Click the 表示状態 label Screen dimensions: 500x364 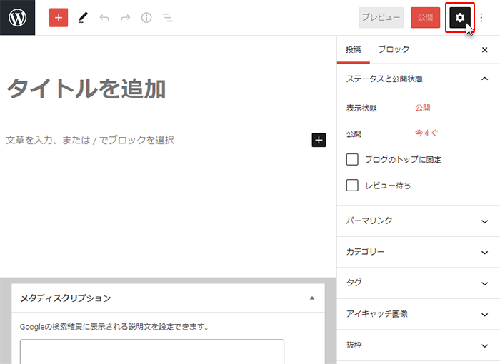point(361,108)
